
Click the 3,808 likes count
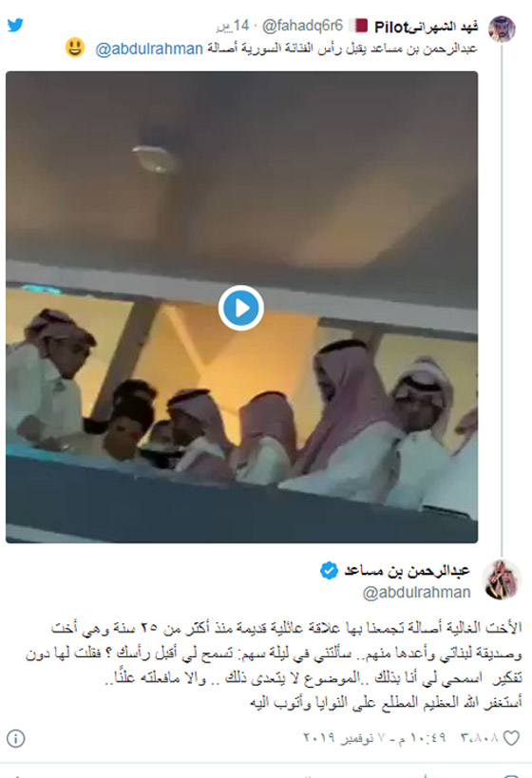[x=480, y=738]
